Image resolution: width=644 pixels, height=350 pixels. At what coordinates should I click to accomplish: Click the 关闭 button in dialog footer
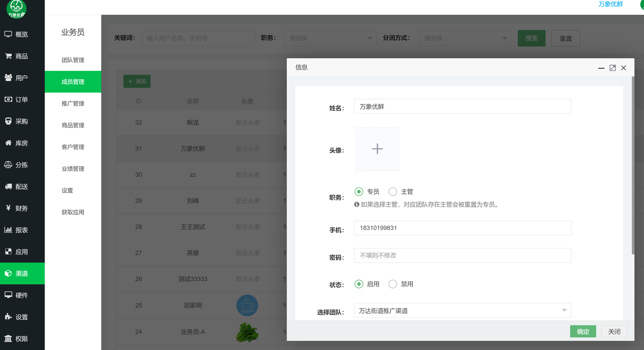[x=614, y=331]
